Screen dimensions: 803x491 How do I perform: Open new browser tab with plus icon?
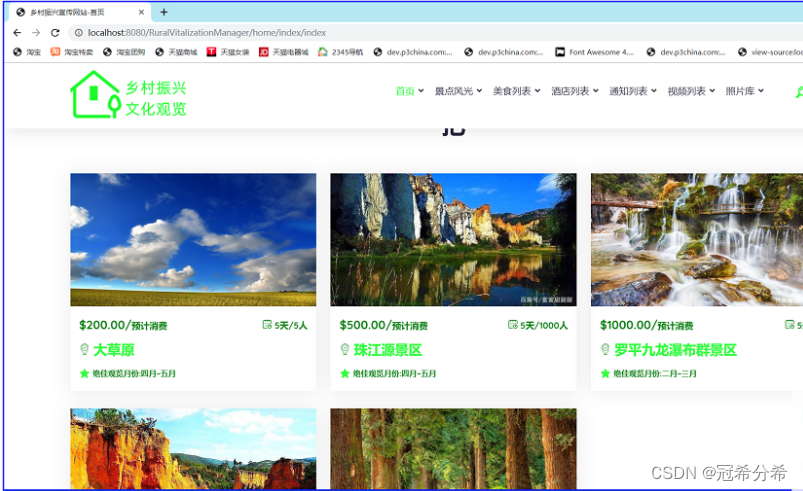(x=164, y=12)
